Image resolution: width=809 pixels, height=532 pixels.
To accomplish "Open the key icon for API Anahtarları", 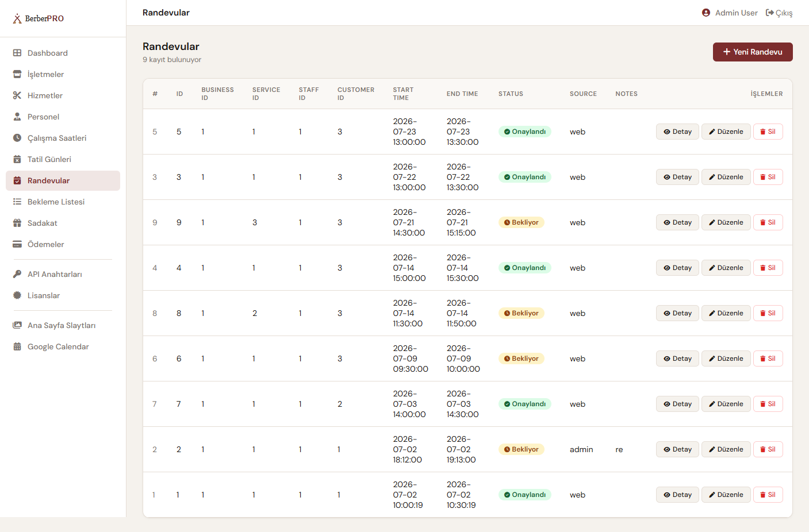I will coord(17,274).
